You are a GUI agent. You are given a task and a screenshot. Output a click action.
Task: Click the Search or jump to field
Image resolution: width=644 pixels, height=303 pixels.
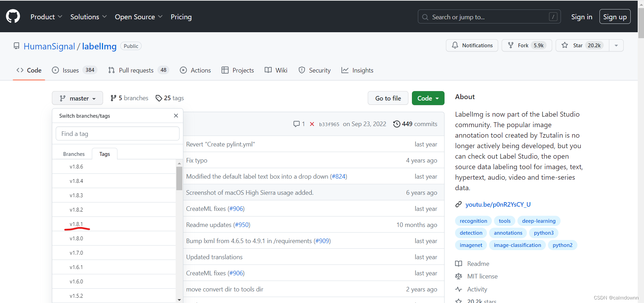[489, 17]
